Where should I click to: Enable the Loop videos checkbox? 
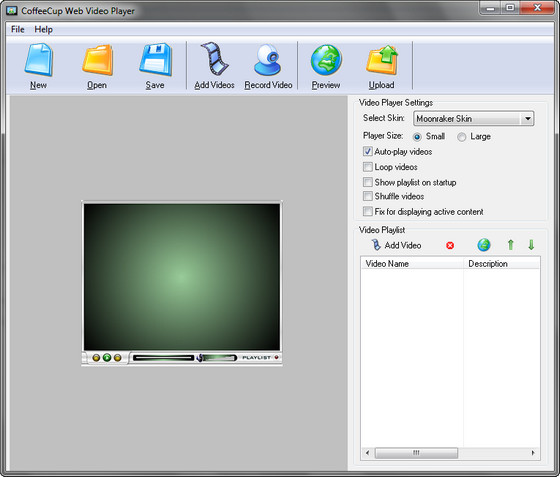(368, 167)
